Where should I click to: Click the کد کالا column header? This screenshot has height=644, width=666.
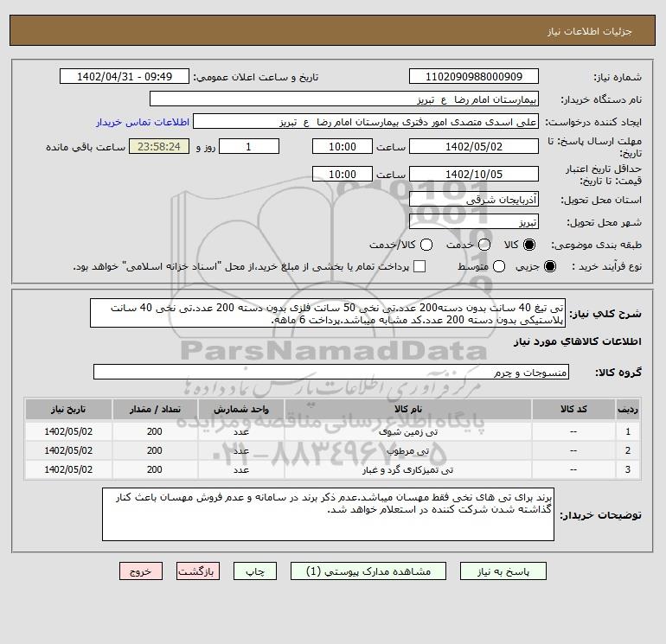(x=573, y=409)
